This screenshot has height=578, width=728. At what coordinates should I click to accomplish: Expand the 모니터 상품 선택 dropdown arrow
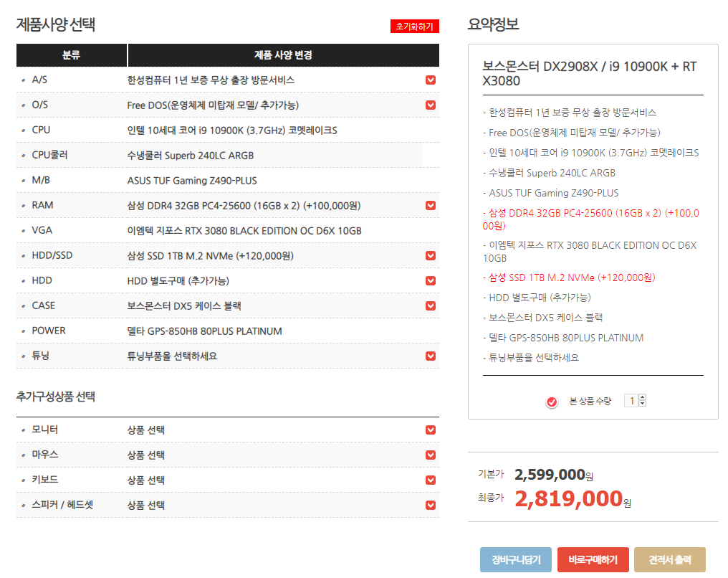click(431, 430)
